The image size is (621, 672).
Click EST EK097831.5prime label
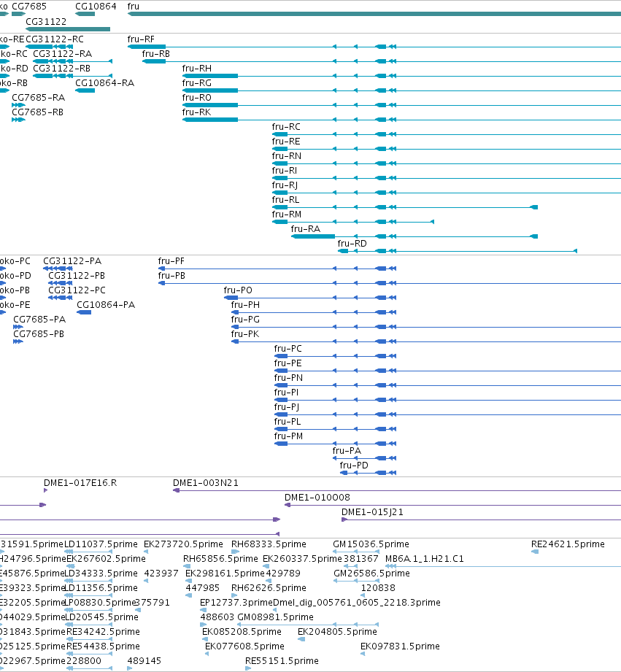[x=400, y=646]
